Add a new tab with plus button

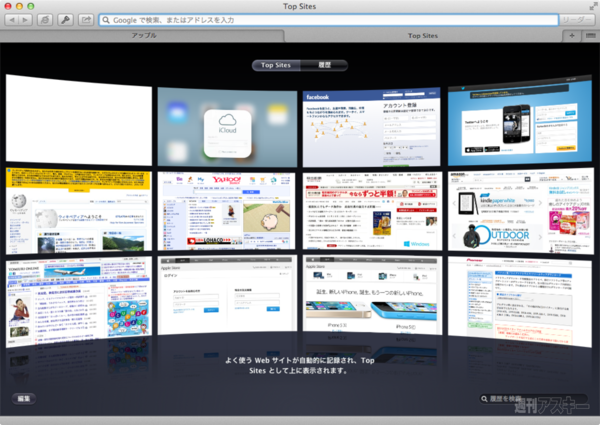(572, 36)
